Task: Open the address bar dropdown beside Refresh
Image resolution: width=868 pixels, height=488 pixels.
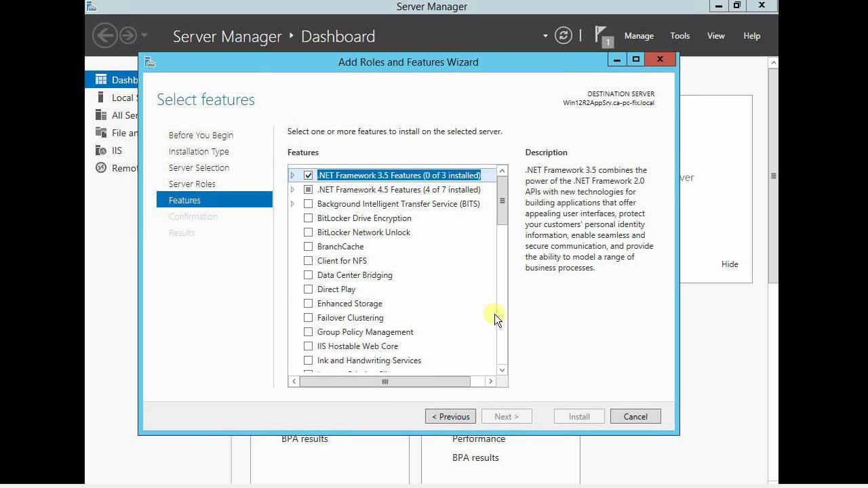Action: point(545,36)
